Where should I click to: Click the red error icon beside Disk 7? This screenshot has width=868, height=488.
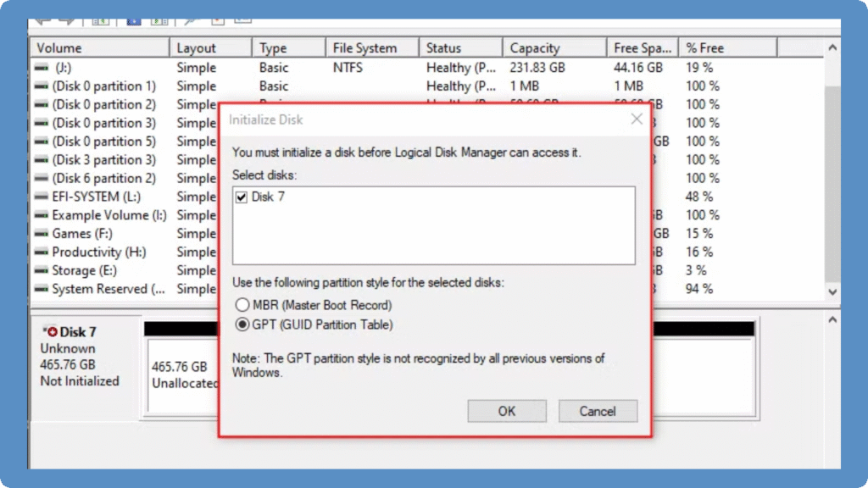tap(52, 331)
